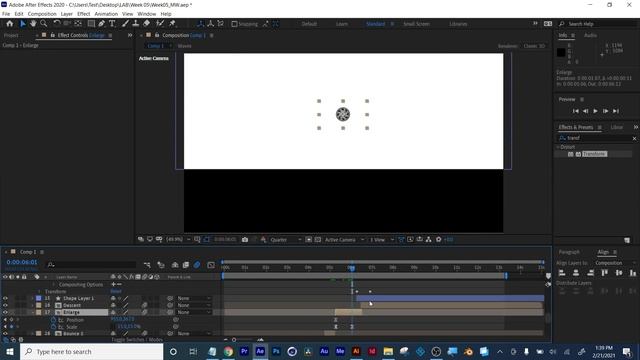Click the Windows Start button
Viewport: 640px width, 360px height.
9,351
